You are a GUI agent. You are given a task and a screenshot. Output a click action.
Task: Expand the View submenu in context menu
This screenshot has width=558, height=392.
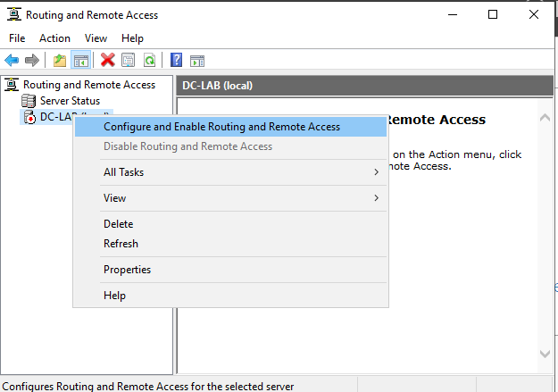coord(114,198)
